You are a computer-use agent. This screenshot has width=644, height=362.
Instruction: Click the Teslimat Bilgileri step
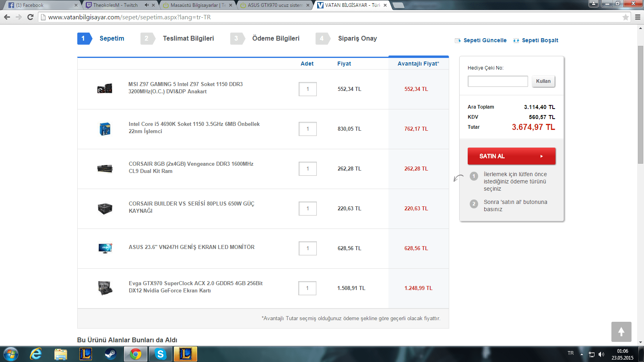click(188, 39)
